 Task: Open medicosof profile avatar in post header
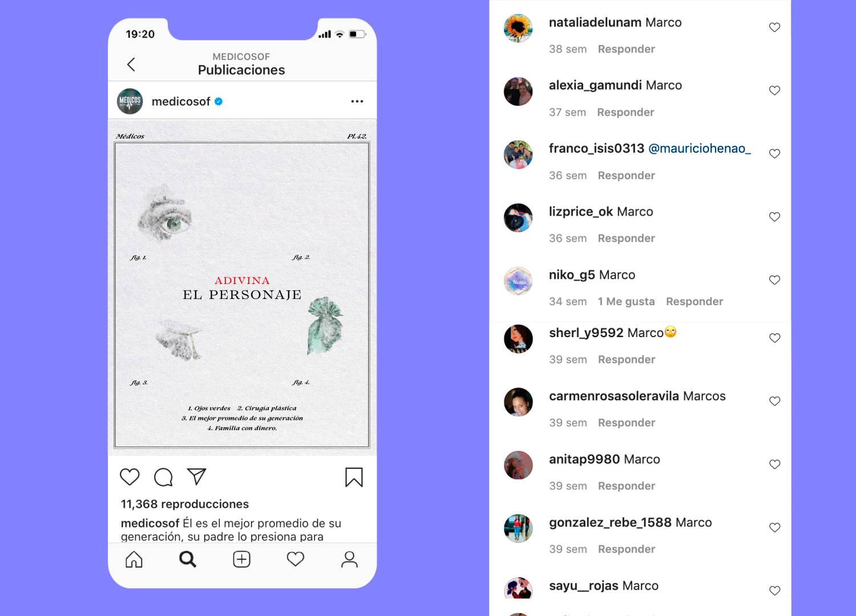point(130,102)
